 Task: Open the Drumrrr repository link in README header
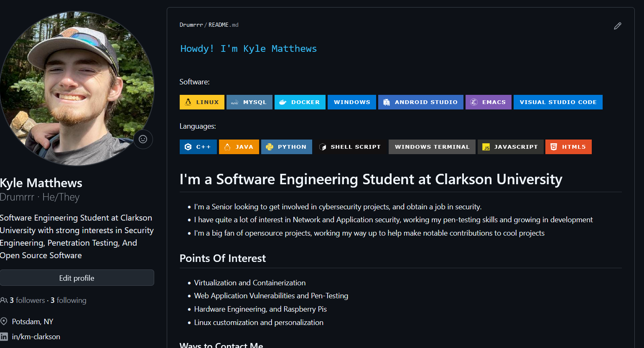pos(191,25)
